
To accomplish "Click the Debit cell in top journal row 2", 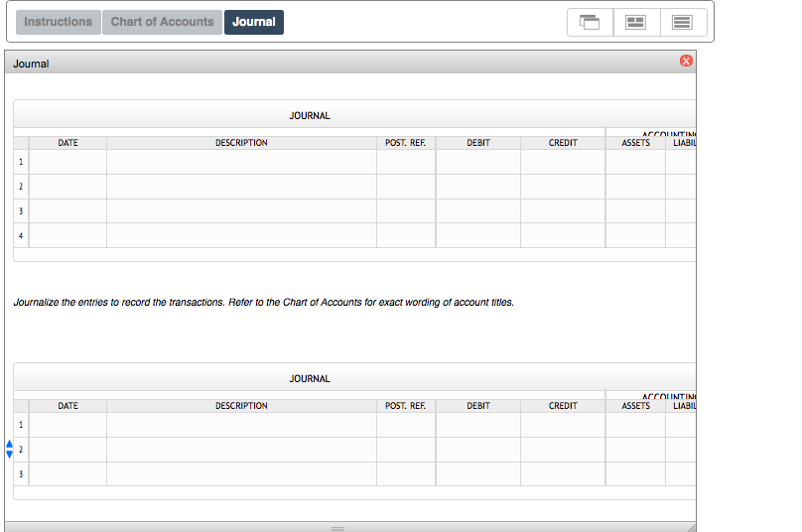I will (478, 187).
